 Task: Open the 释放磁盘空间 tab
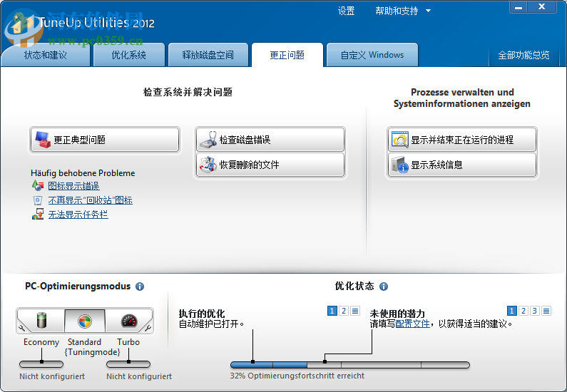coord(208,55)
